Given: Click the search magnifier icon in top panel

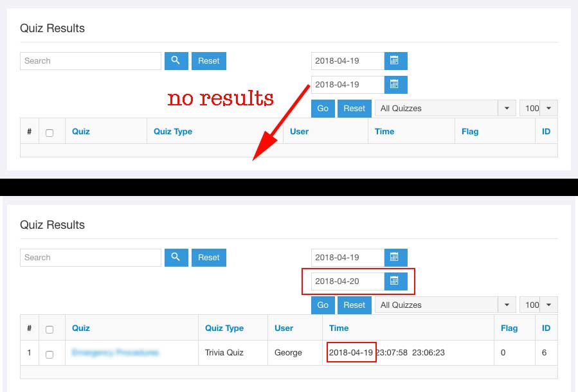Looking at the screenshot, I should pos(176,61).
